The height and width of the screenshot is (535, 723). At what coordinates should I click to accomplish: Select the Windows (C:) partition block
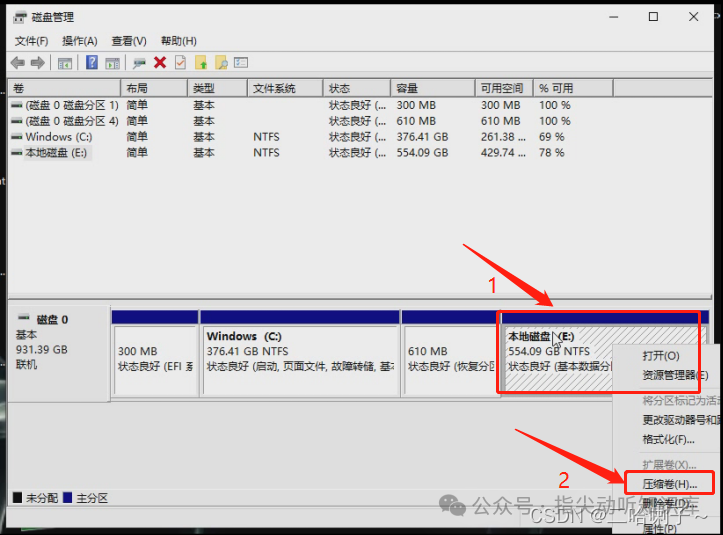point(300,353)
